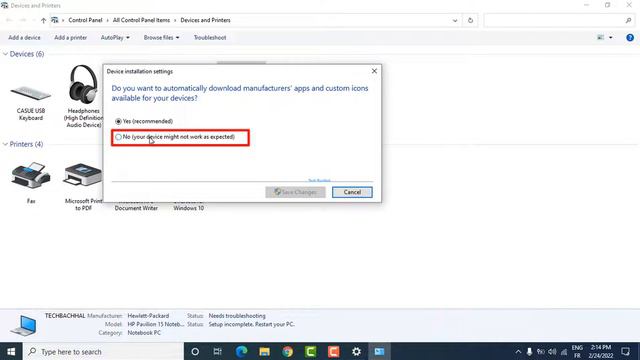Screen dimensions: 640x360
Task: Choose No (device might not work) option
Action: [118, 137]
